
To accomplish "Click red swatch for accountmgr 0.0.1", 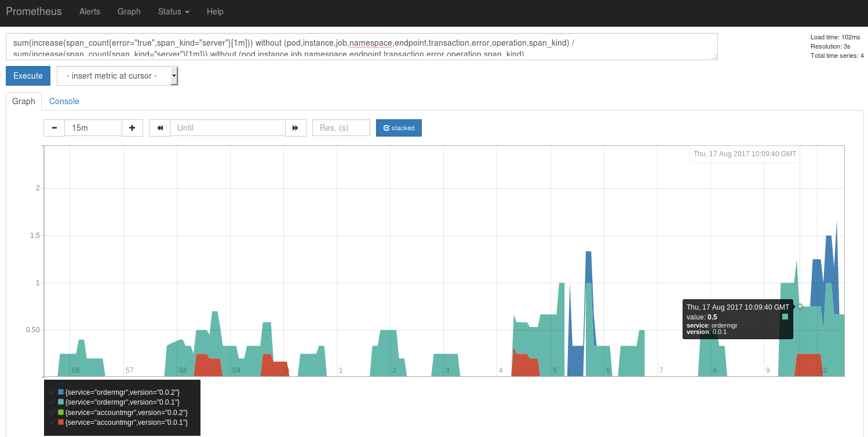I will (61, 423).
